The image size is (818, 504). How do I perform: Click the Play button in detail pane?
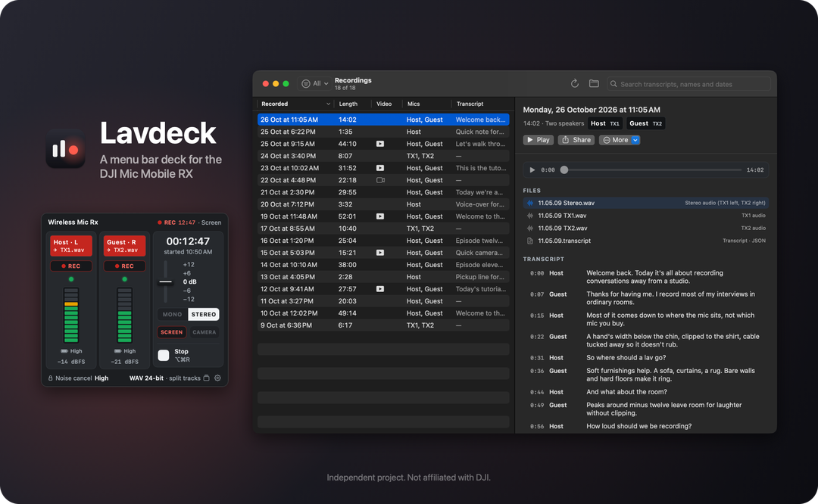pyautogui.click(x=539, y=140)
